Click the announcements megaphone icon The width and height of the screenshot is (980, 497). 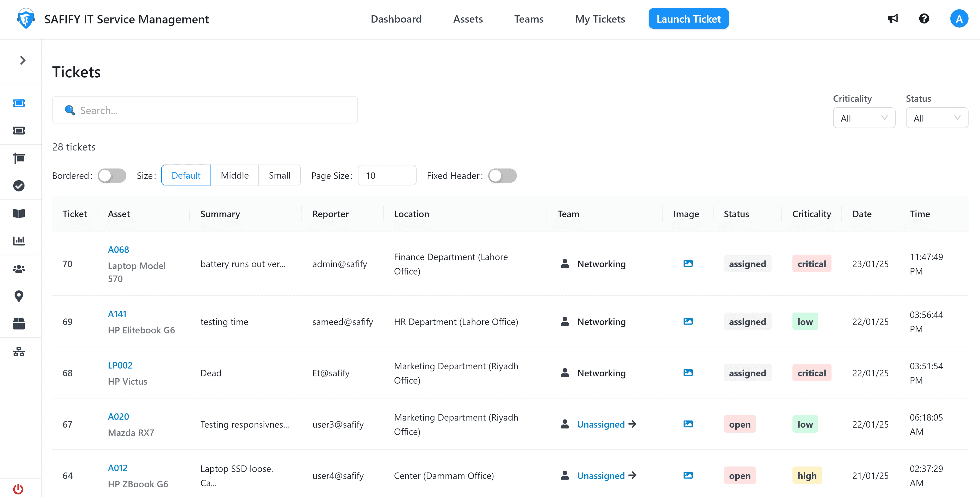click(892, 19)
